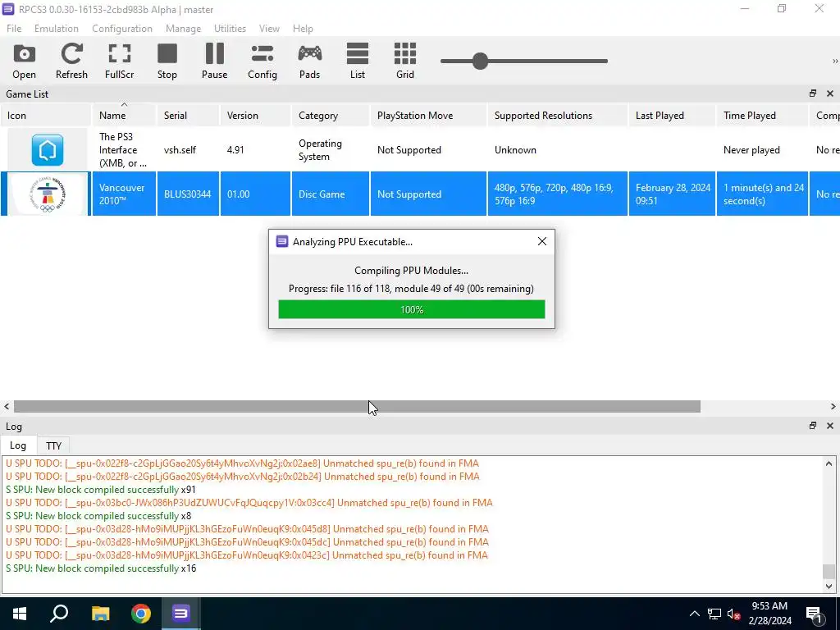Switch to the TTY tab
The width and height of the screenshot is (840, 630).
53,445
